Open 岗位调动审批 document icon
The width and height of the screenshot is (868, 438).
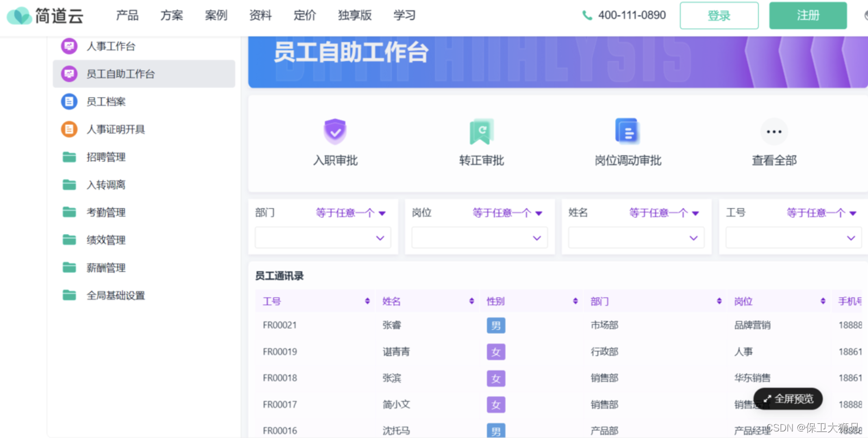tap(627, 132)
